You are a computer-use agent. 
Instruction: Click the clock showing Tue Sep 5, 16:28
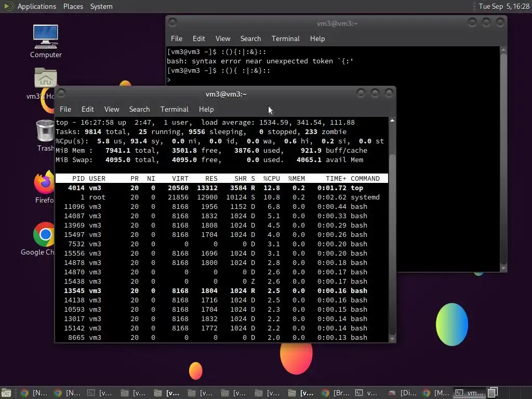(504, 6)
